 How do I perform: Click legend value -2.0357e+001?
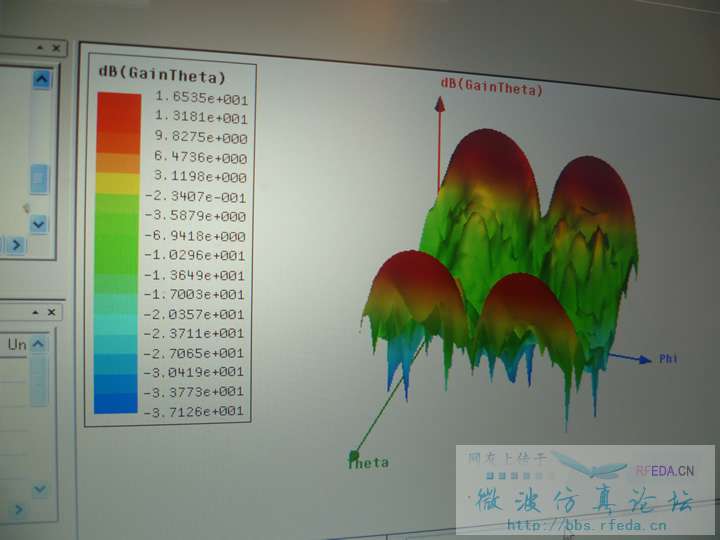[x=194, y=315]
